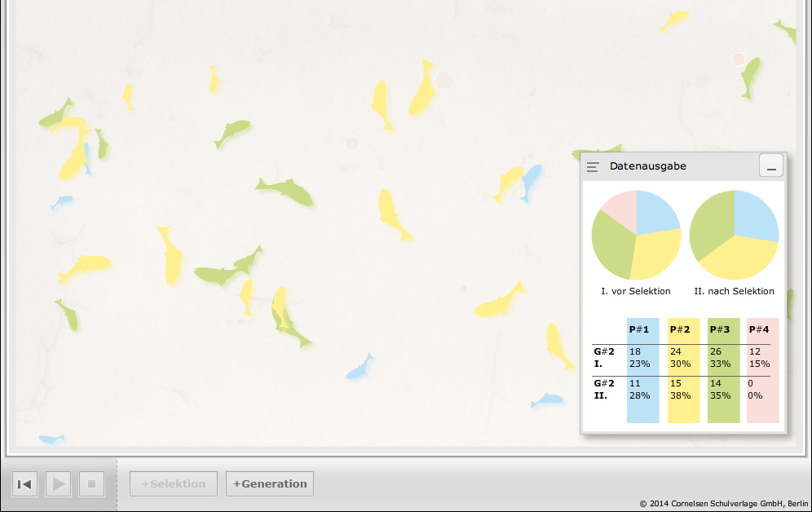Click the +Generation button
This screenshot has height=512, width=812.
[270, 483]
